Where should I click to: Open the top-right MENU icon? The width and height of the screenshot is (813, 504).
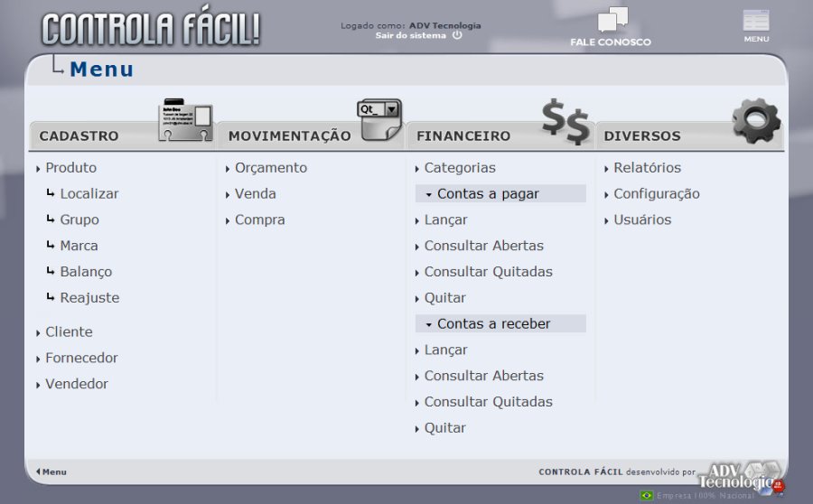click(756, 21)
